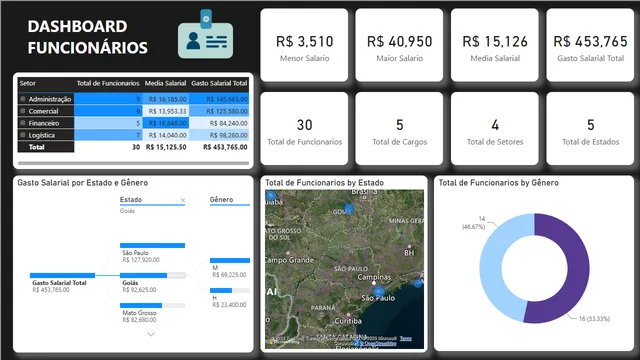Select the Goiás node in decomposition tree
This screenshot has width=640, height=360.
[x=152, y=276]
